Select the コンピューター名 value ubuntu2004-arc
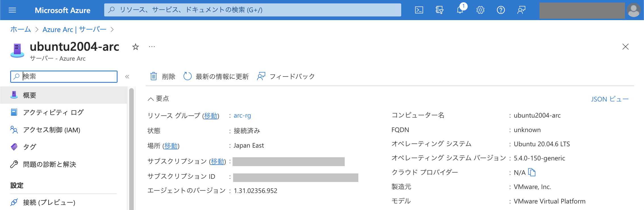Viewport: 644px width, 210px height. pos(537,115)
